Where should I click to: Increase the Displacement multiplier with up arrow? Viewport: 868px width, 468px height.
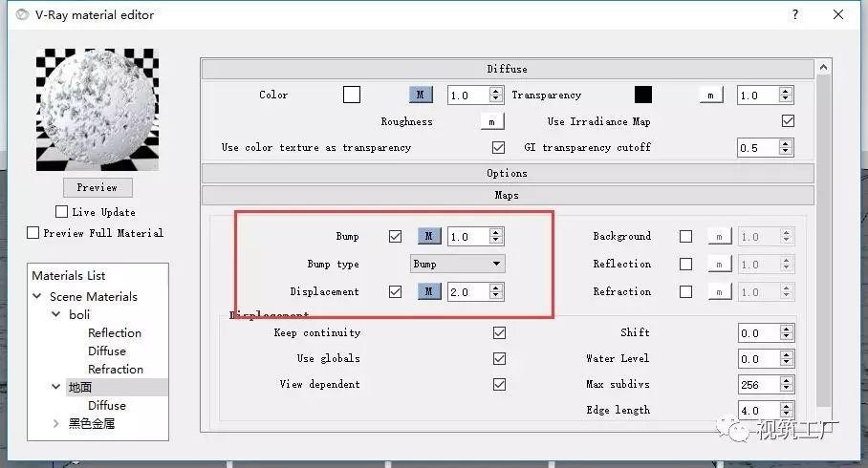click(496, 287)
